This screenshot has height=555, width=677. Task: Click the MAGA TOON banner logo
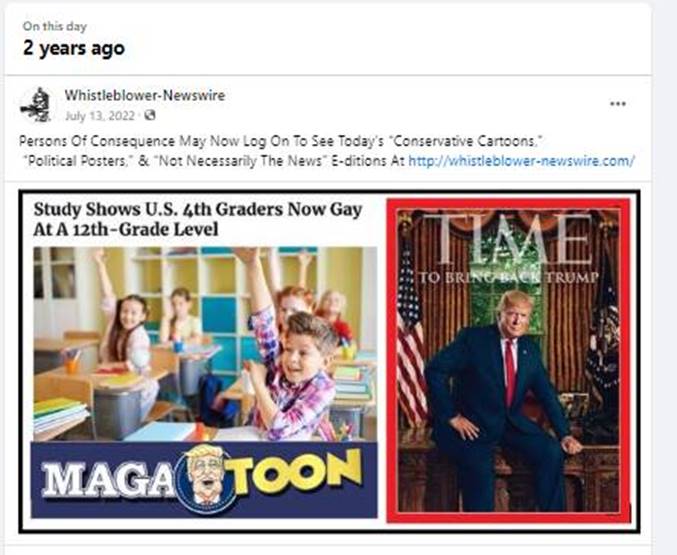204,480
